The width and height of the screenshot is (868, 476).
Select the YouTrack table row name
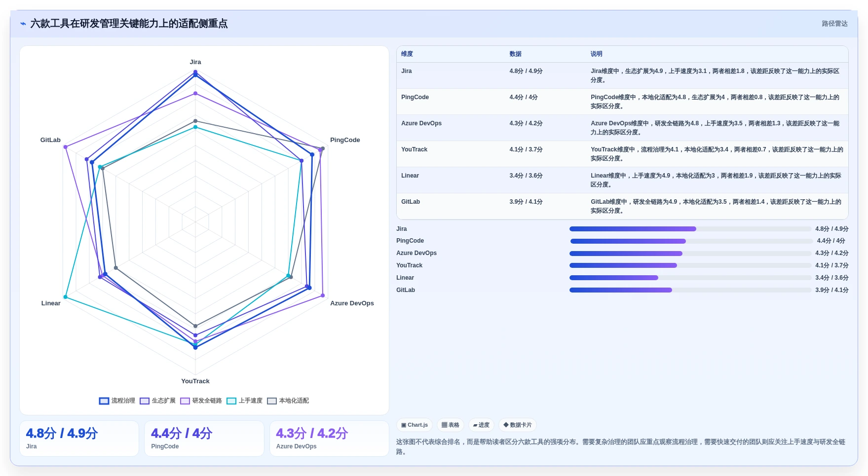[415, 149]
